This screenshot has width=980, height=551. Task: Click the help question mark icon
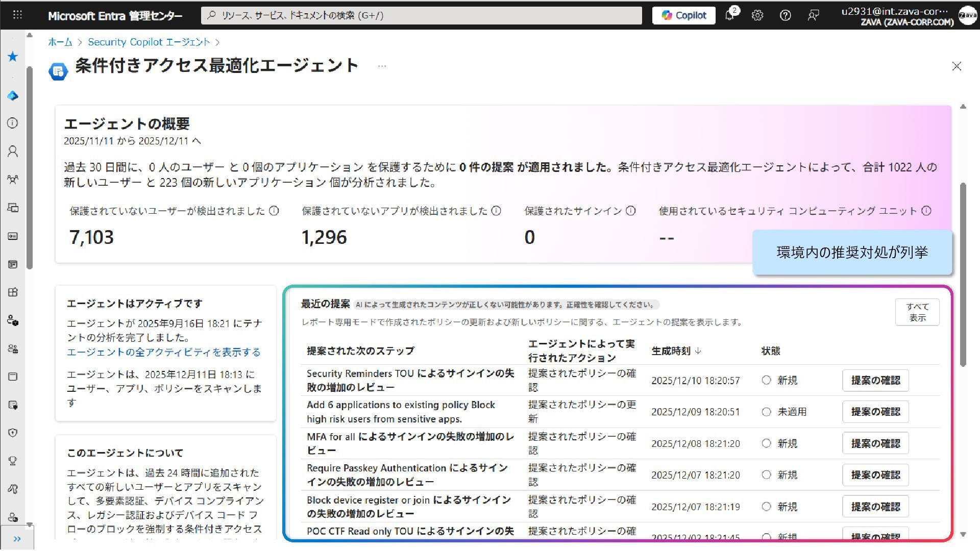786,15
